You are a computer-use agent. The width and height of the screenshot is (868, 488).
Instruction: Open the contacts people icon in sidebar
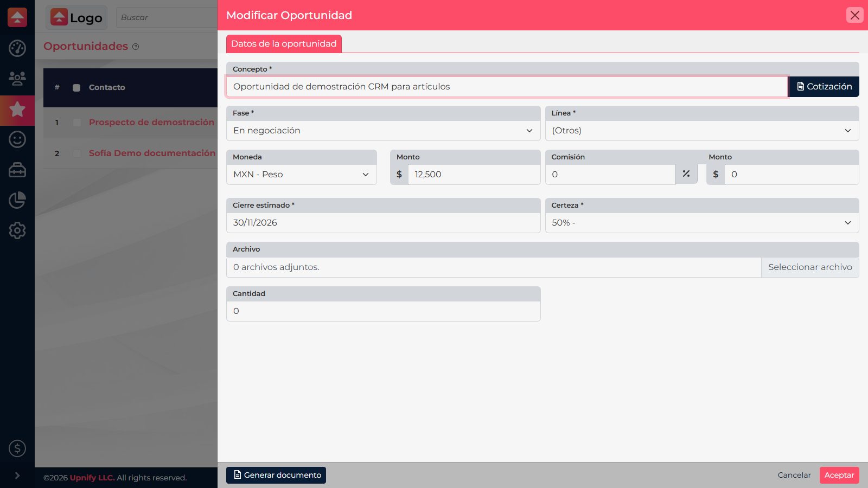click(x=17, y=79)
